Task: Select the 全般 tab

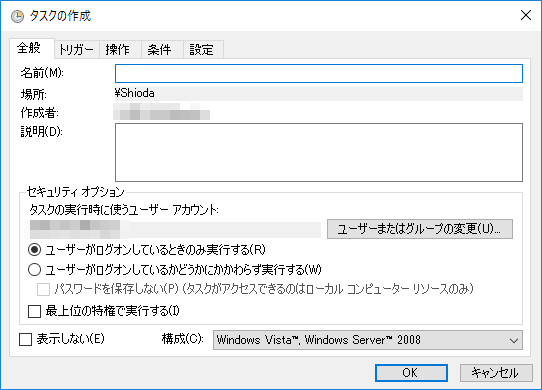Action: click(x=29, y=48)
